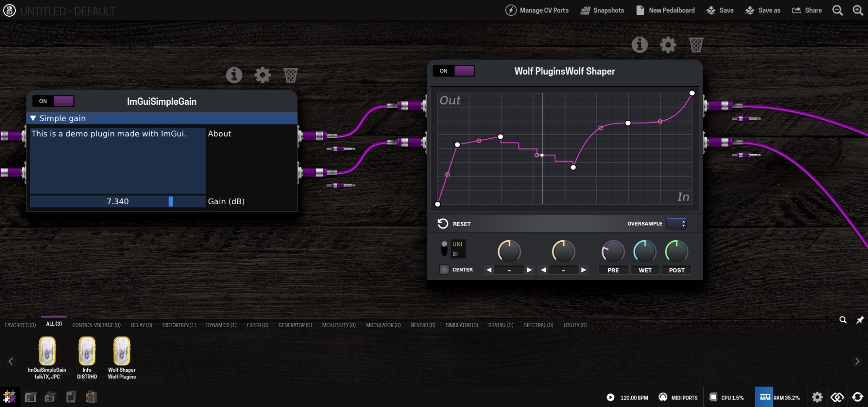Open plugin search magnifier icon
Viewport: 868px width, 407px height.
[x=843, y=320]
